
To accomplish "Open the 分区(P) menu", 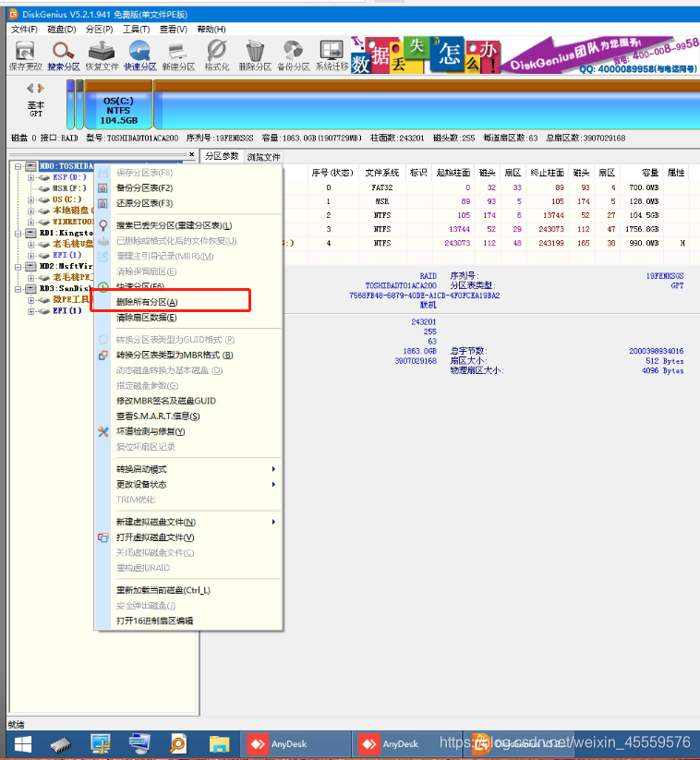I will 100,29.
